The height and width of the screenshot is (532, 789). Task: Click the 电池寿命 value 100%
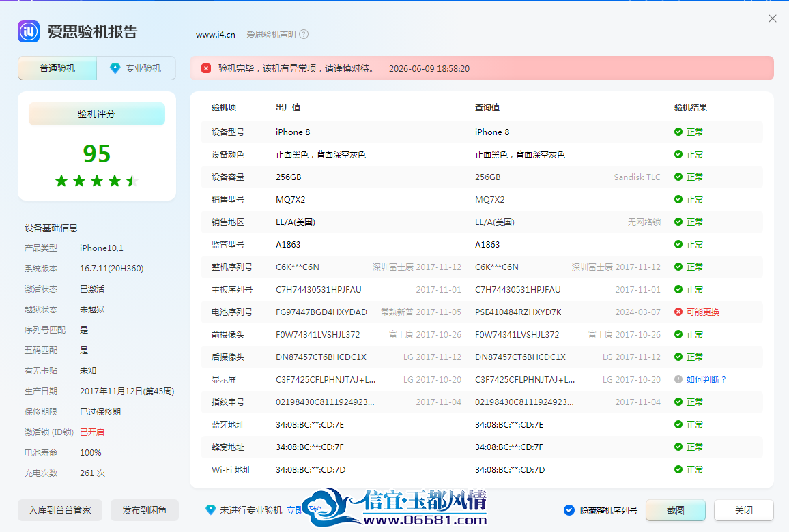pos(91,453)
